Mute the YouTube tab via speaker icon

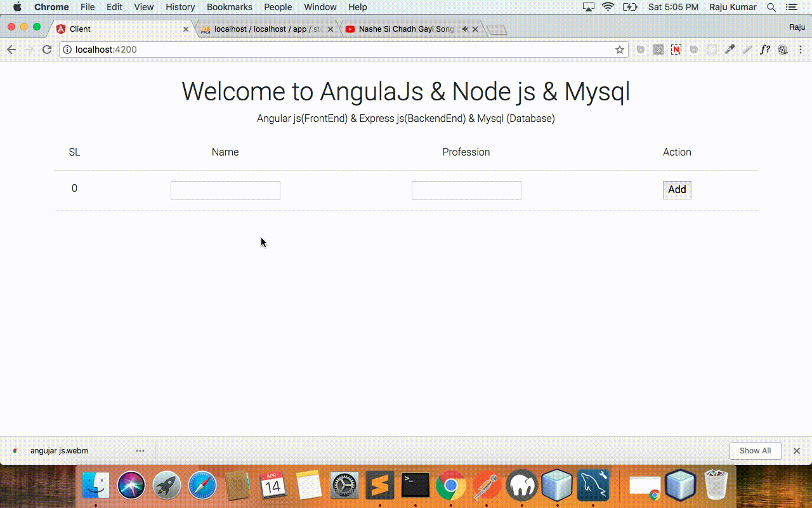[x=465, y=29]
